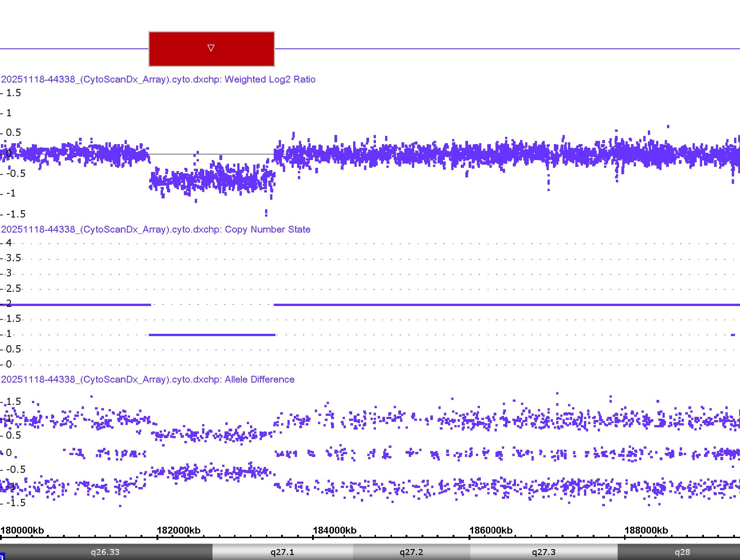Click the q28 cytoband

tap(682, 552)
